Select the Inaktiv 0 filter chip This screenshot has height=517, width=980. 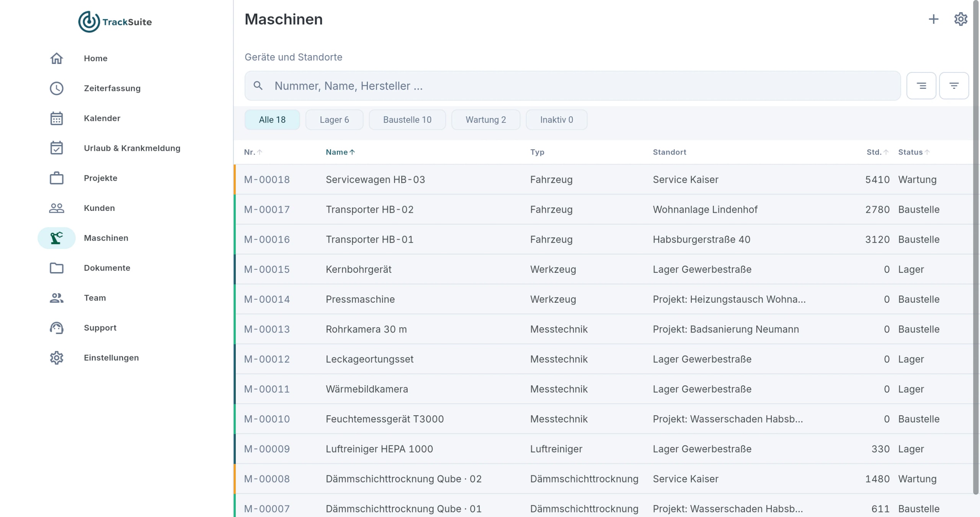tap(557, 120)
